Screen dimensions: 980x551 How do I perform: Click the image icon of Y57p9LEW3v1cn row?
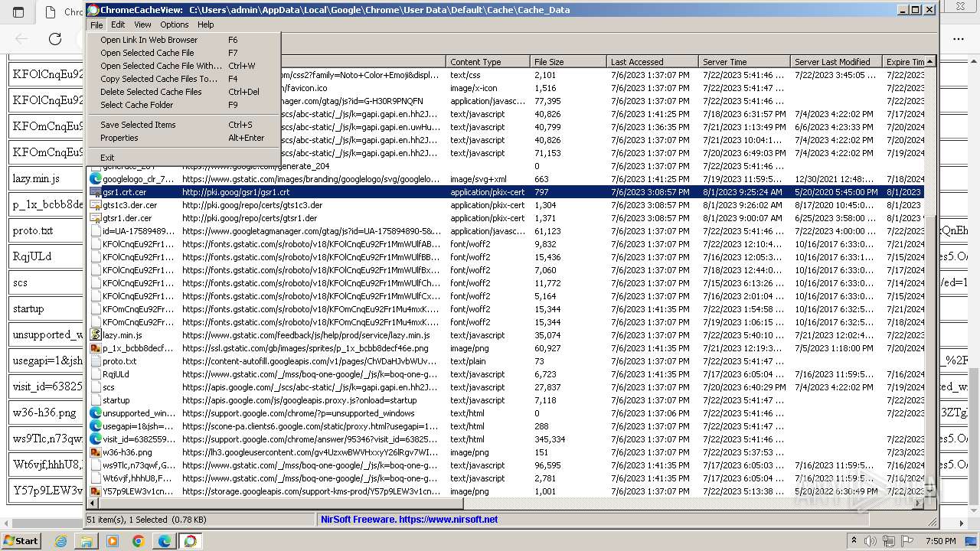coord(96,491)
